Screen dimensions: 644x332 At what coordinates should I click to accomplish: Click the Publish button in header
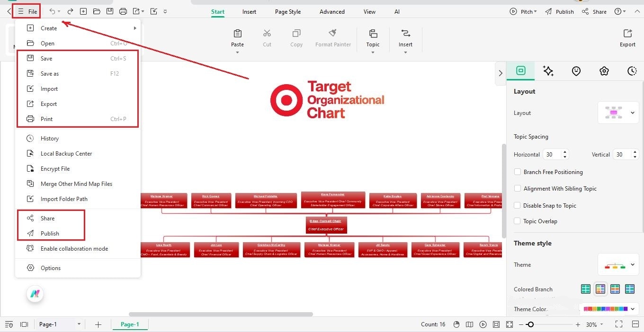[560, 12]
